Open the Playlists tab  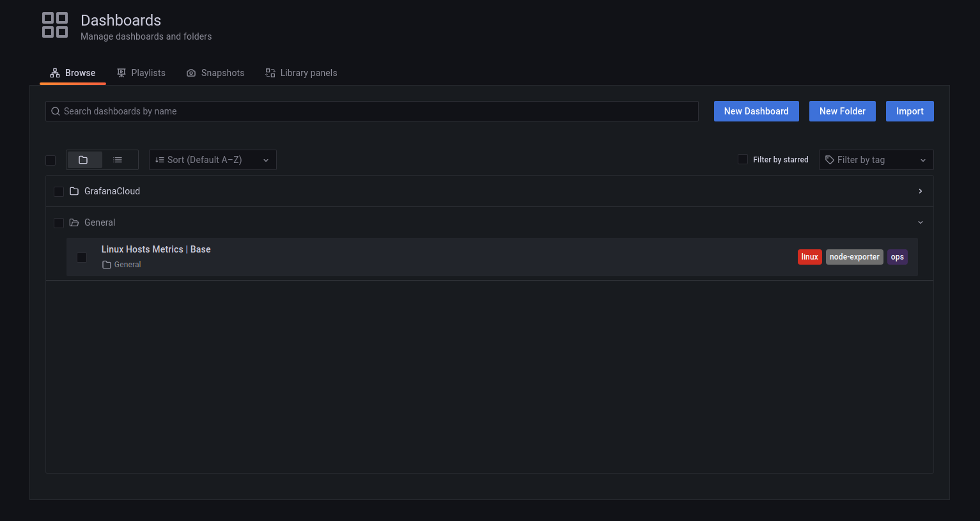pyautogui.click(x=141, y=73)
